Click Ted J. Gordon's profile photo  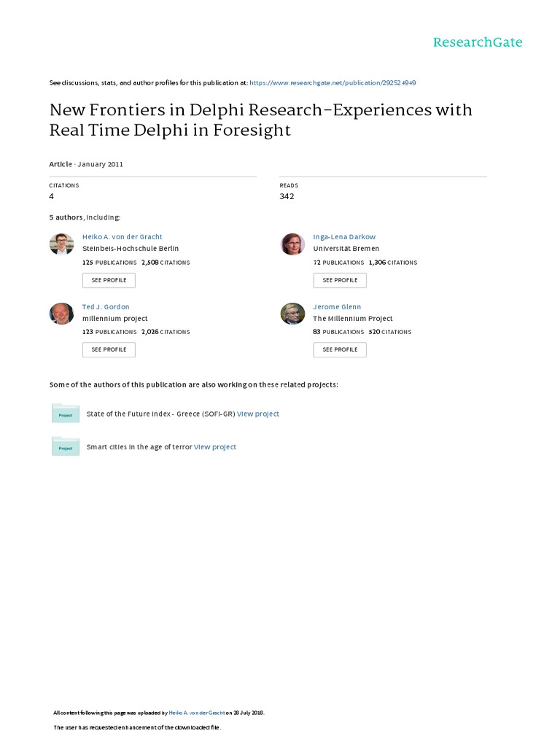[62, 314]
